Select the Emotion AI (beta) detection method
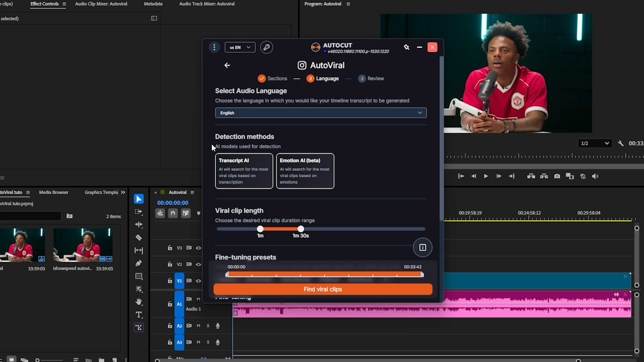The width and height of the screenshot is (644, 362). (305, 171)
